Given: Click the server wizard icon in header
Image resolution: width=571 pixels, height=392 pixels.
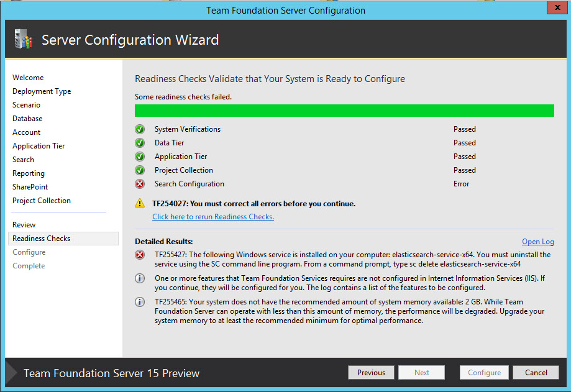Looking at the screenshot, I should pyautogui.click(x=23, y=41).
